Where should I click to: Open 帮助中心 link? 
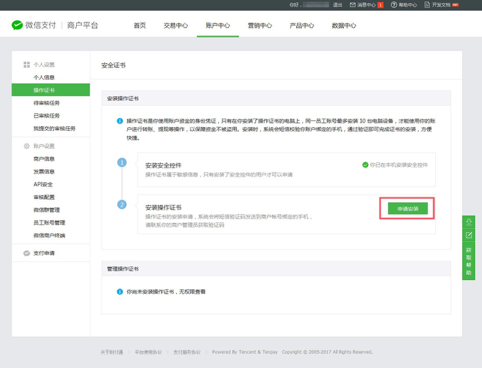tap(408, 5)
